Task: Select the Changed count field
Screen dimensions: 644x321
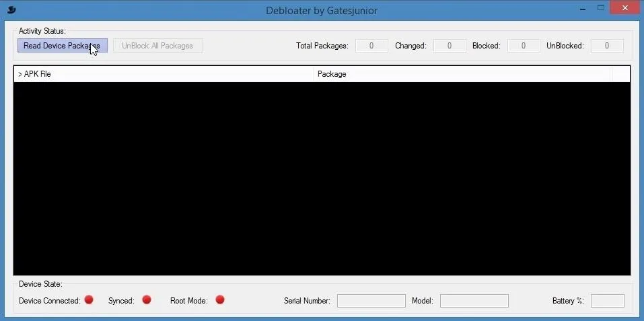Action: (450, 46)
